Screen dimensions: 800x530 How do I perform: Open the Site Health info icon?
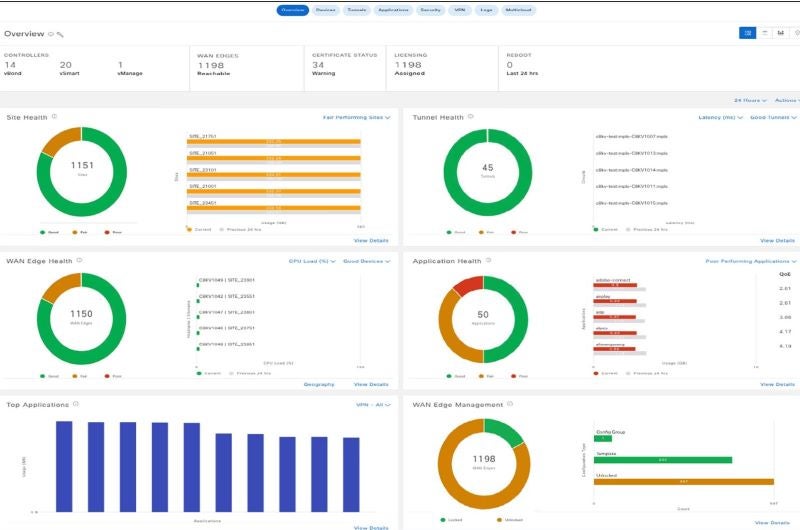pyautogui.click(x=55, y=117)
